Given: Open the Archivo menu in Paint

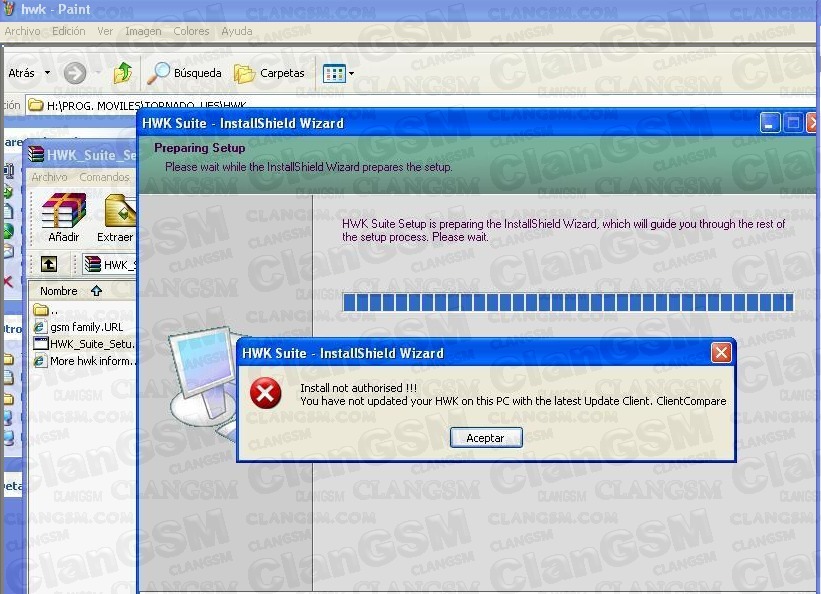Looking at the screenshot, I should [x=22, y=31].
